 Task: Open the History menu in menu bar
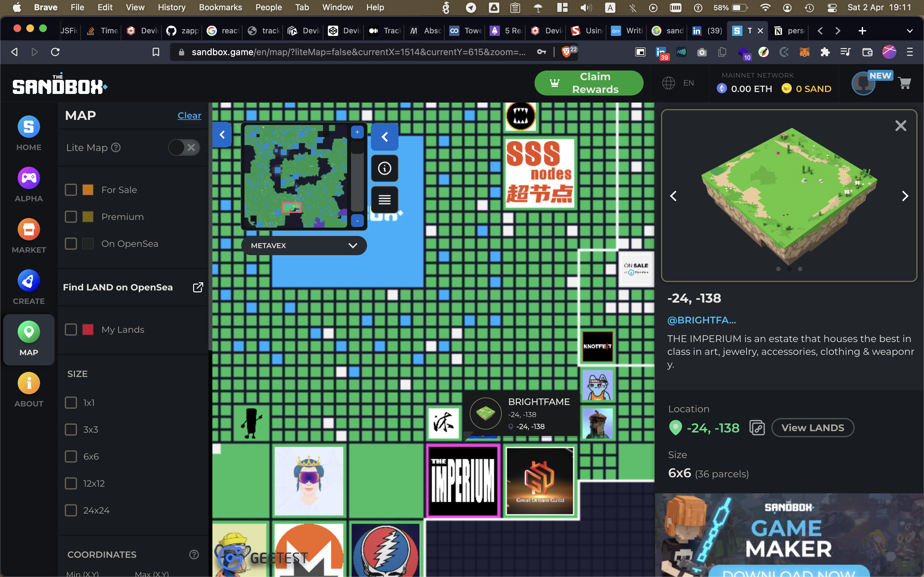click(x=171, y=7)
